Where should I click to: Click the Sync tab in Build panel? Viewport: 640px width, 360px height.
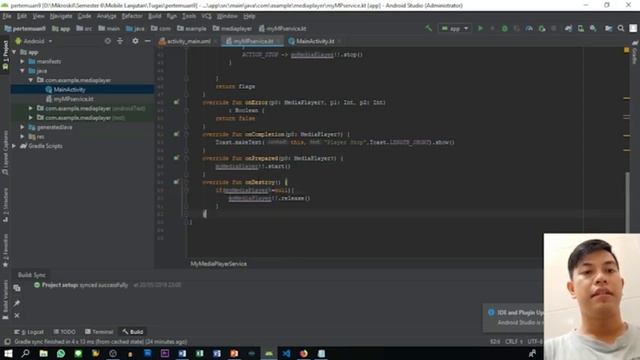pos(40,275)
